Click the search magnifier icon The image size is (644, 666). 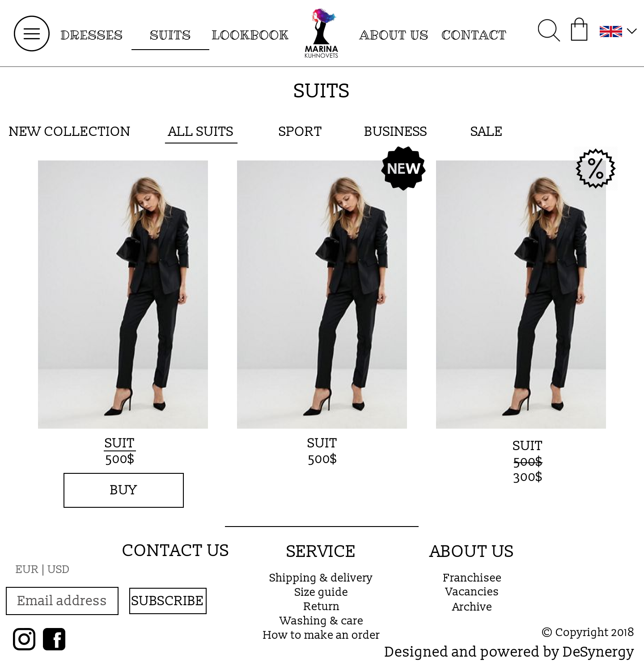(x=549, y=30)
